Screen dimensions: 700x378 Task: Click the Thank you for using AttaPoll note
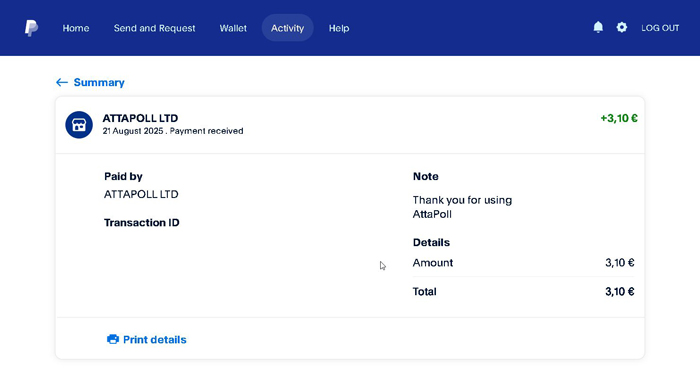tap(462, 207)
